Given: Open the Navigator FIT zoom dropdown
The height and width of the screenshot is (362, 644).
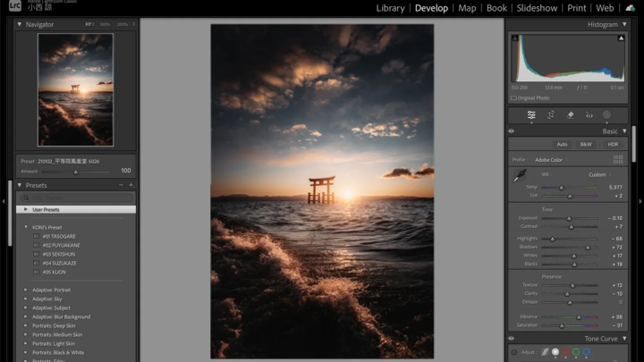Looking at the screenshot, I should [x=90, y=24].
